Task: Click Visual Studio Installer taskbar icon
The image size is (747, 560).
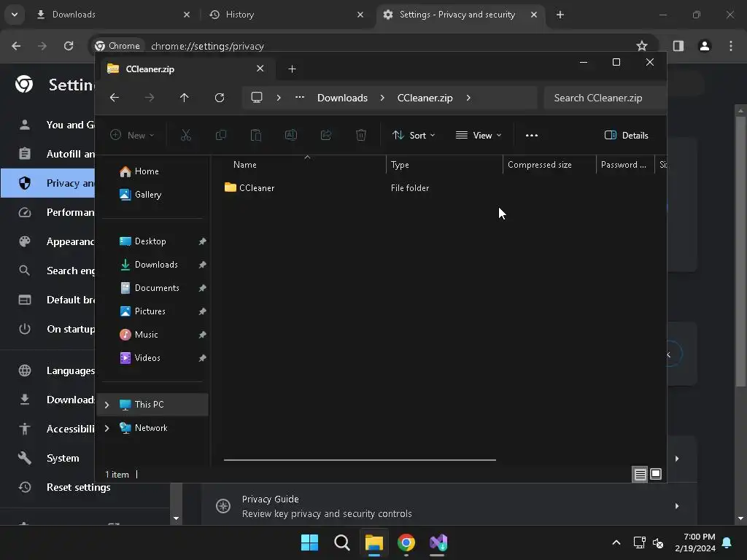Action: 438,542
